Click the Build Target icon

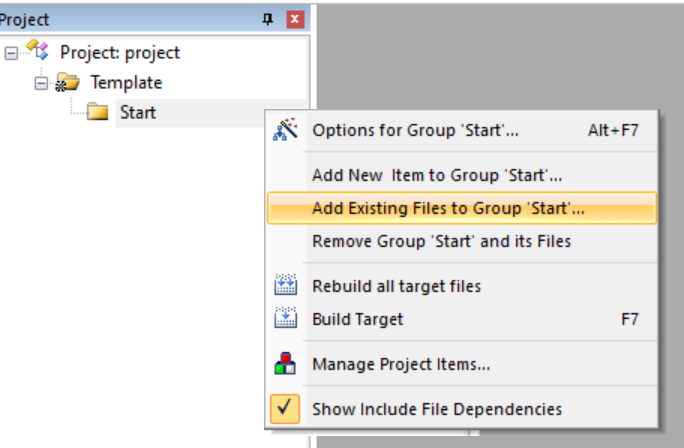click(285, 318)
